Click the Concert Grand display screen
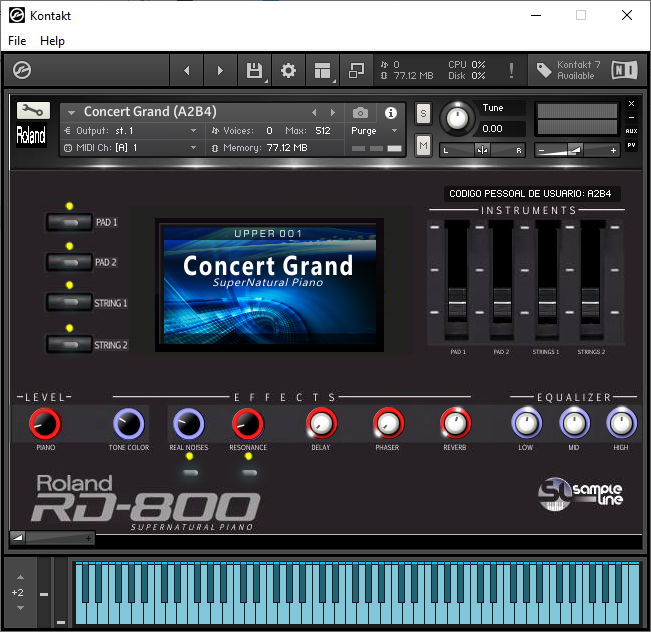This screenshot has height=632, width=651. (x=269, y=285)
